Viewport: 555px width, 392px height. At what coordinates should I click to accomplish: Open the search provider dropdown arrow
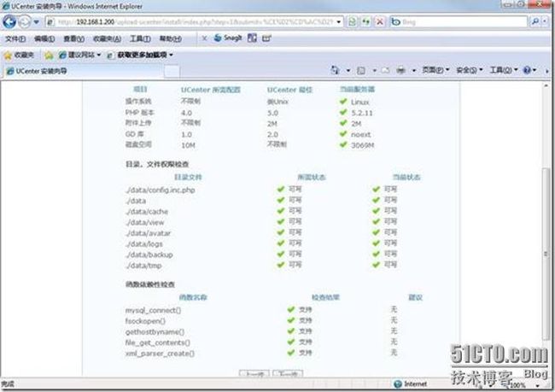[546, 22]
